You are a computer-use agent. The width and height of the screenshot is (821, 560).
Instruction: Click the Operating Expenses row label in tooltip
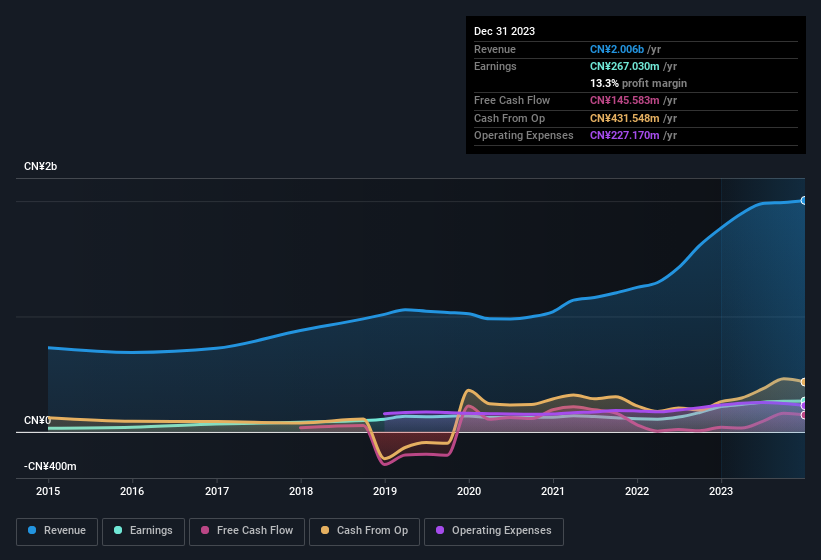pyautogui.click(x=524, y=135)
